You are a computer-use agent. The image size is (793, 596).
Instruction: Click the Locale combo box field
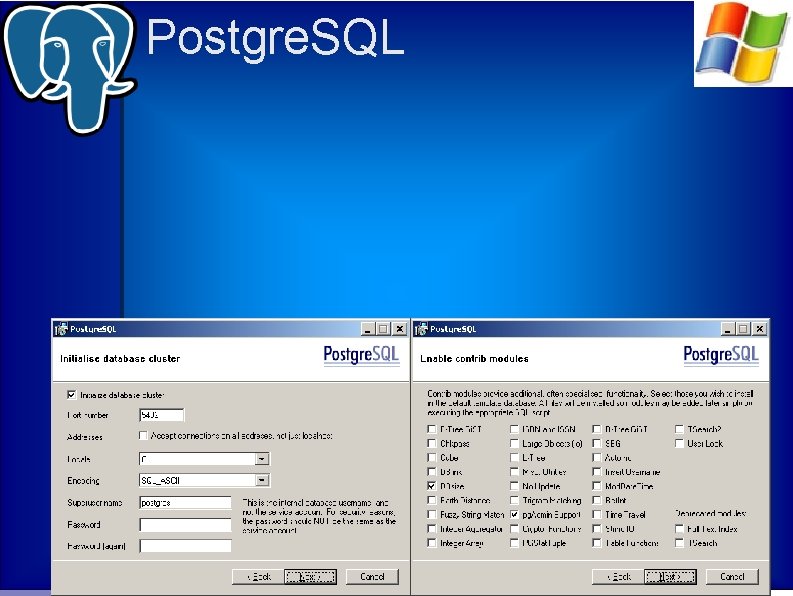click(x=204, y=459)
